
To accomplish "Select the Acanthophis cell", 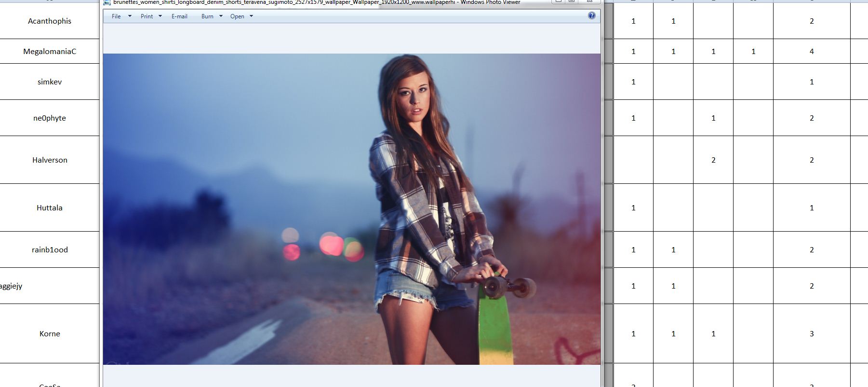I will click(x=50, y=21).
